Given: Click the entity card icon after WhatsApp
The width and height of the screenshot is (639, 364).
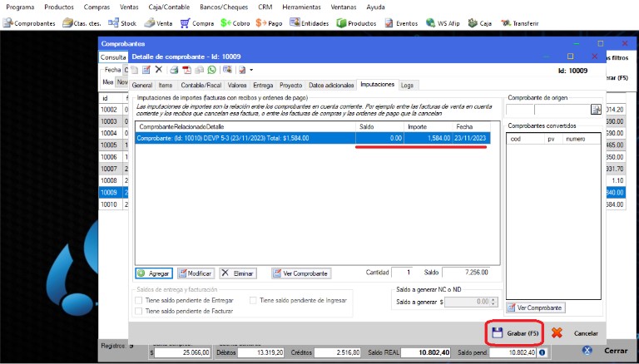Looking at the screenshot, I should (227, 70).
